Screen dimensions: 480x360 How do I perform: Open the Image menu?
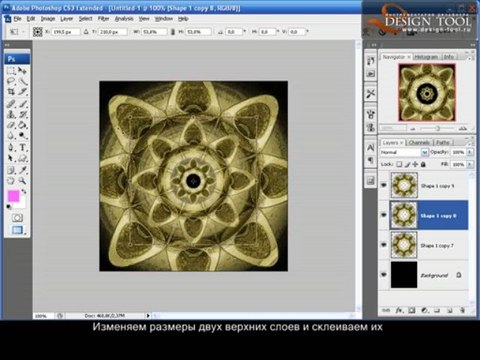tap(48, 19)
